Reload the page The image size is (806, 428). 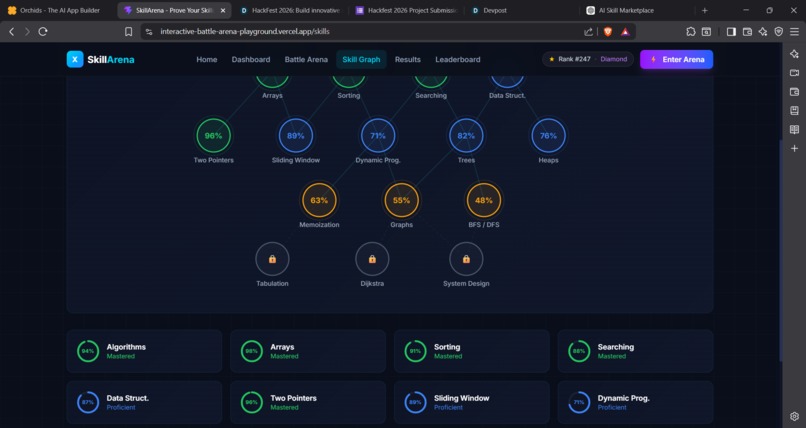(x=43, y=31)
